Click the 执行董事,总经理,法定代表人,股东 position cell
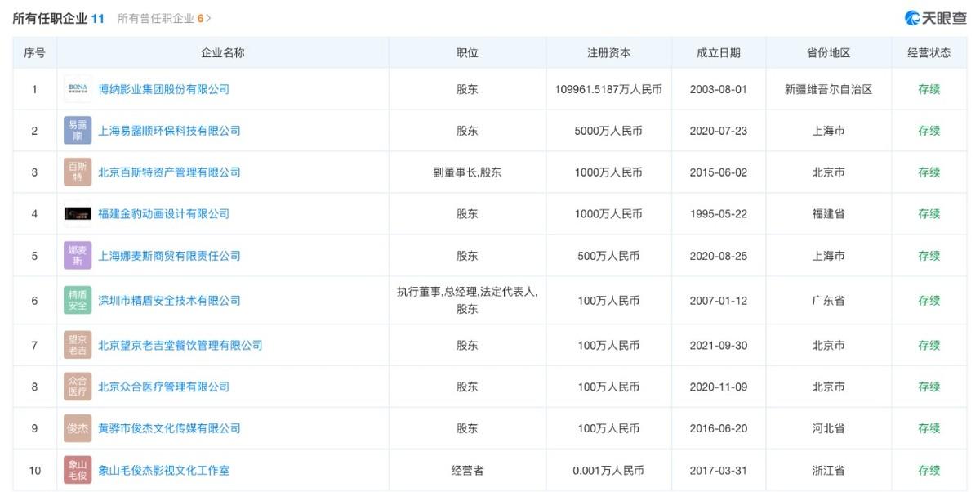Viewport: 980px width, 492px height. (467, 301)
